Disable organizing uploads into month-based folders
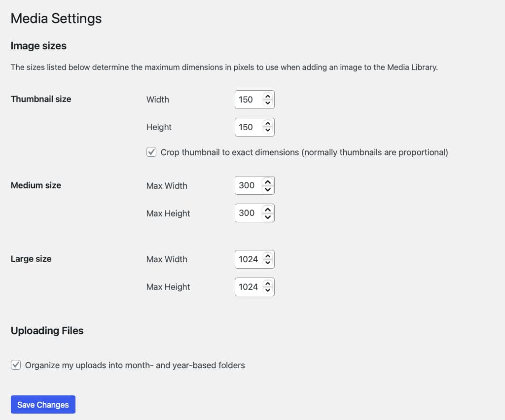The width and height of the screenshot is (505, 420). (16, 365)
